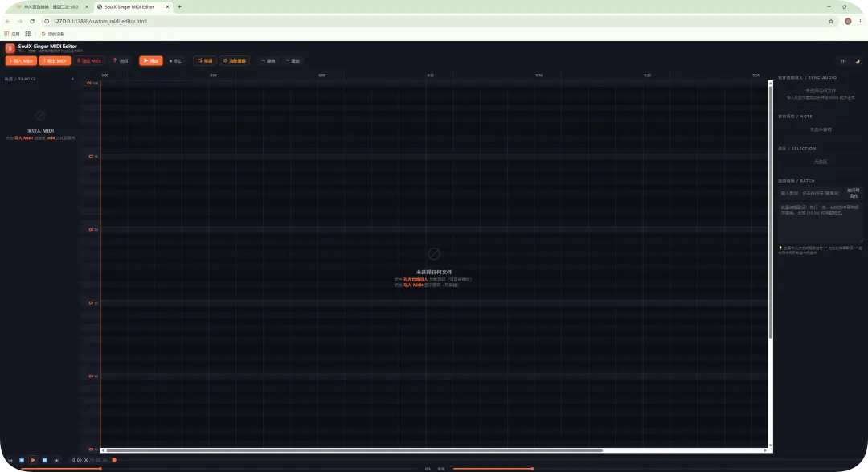Click the orange Play button in the toolbar

coord(150,61)
